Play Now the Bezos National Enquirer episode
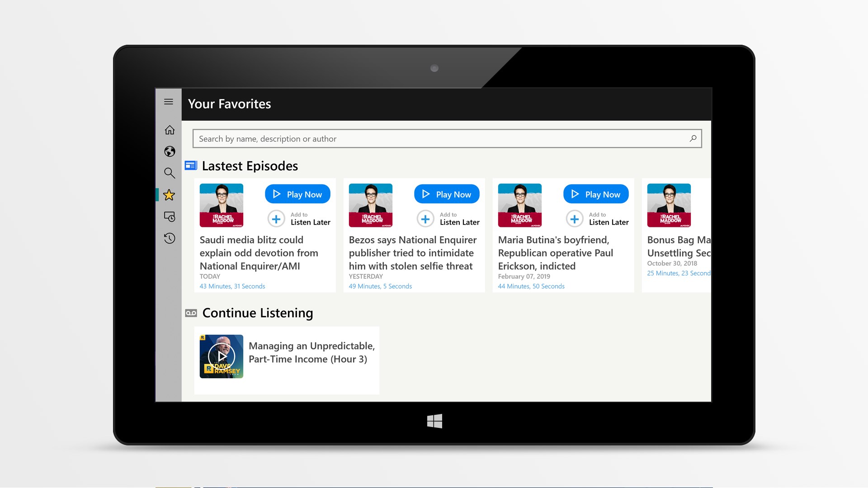Image resolution: width=868 pixels, height=488 pixels. pos(447,194)
